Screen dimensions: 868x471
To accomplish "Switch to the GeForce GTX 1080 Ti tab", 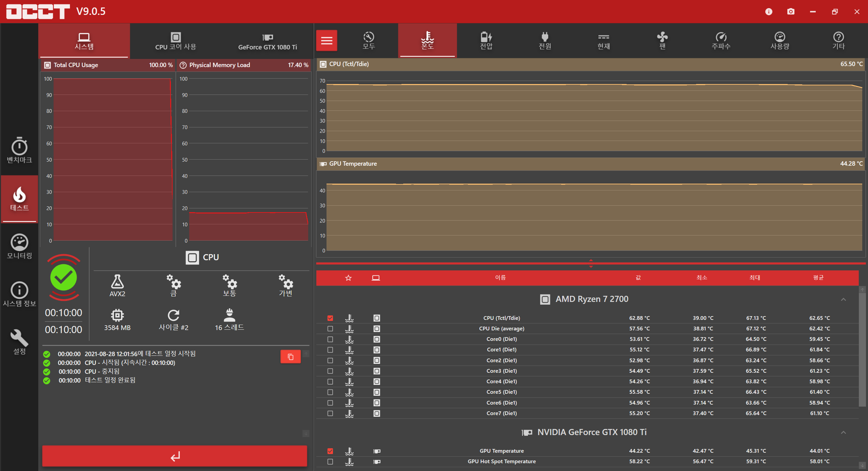I will click(268, 41).
